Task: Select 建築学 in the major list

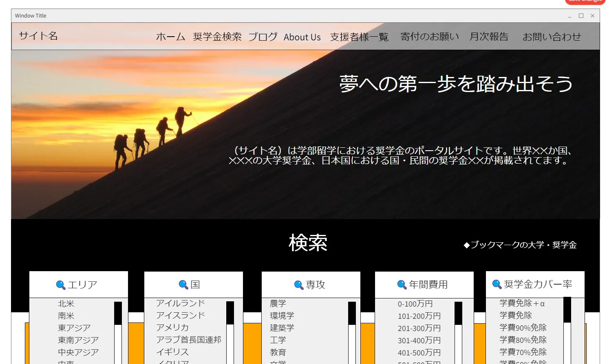Action: (282, 328)
